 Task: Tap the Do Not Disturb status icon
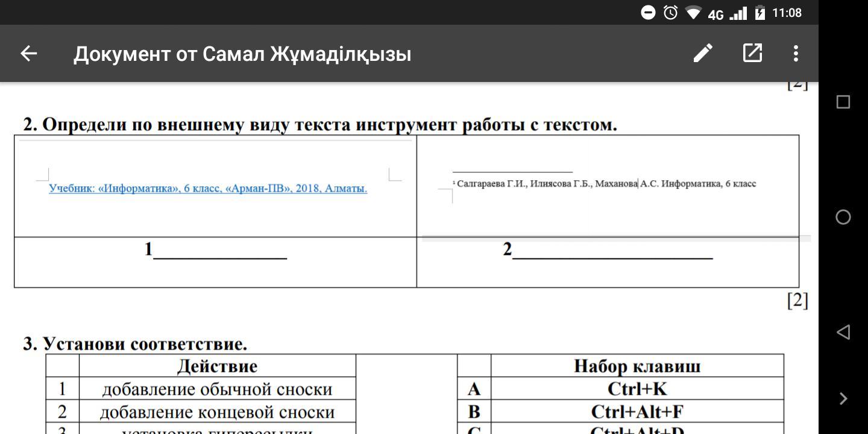648,13
